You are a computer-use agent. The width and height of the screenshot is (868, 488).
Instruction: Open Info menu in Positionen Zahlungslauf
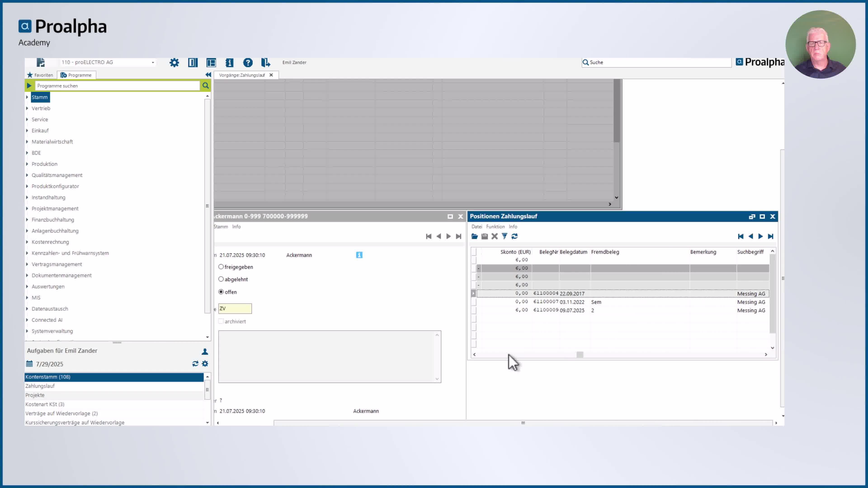click(x=513, y=227)
